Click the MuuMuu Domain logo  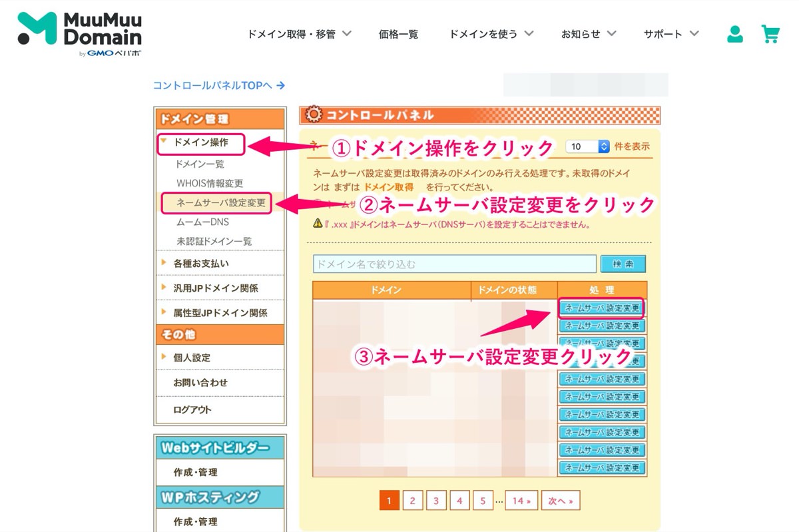pyautogui.click(x=80, y=33)
